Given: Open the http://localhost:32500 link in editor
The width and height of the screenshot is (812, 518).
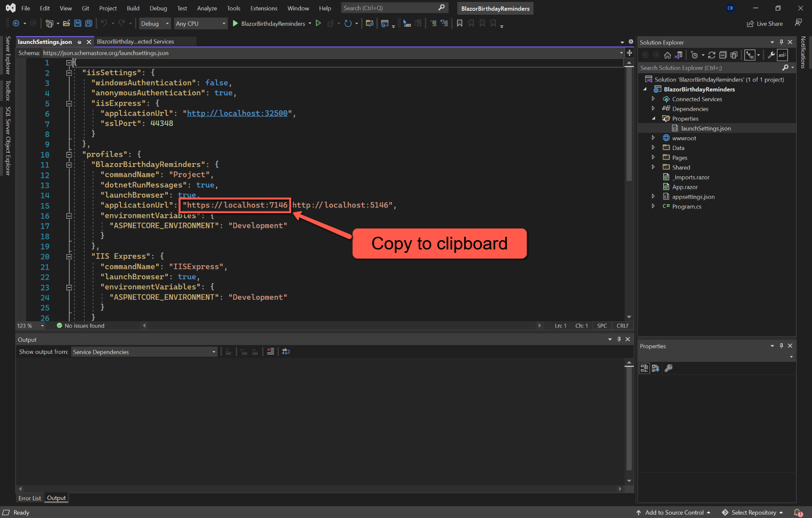Looking at the screenshot, I should [237, 113].
